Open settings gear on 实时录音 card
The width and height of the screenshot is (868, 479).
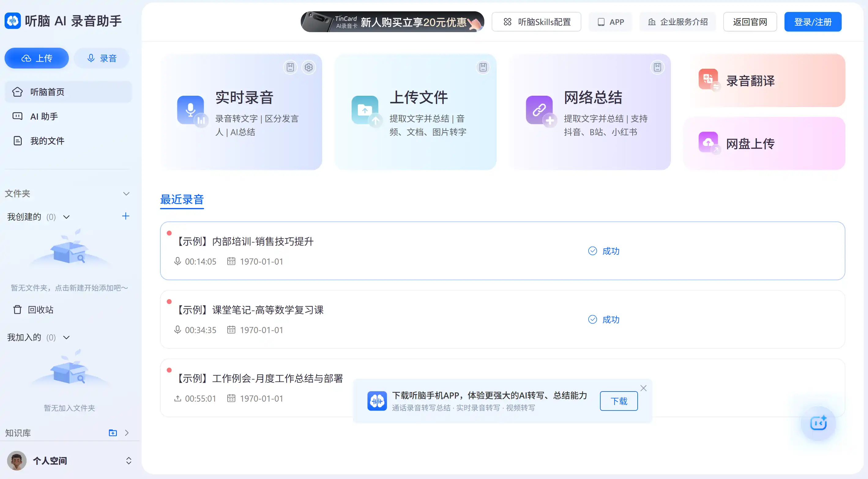pyautogui.click(x=308, y=67)
